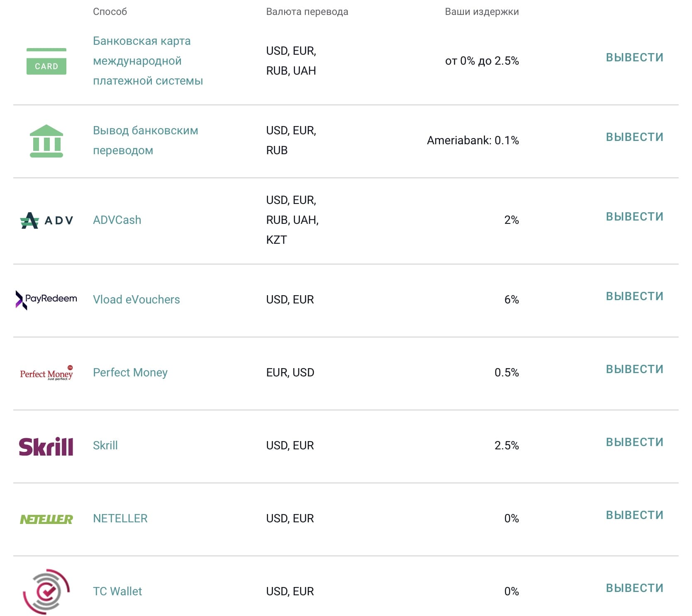Click ВЫВЕСТИ in the Skrill row
This screenshot has height=616, width=692.
pyautogui.click(x=635, y=442)
